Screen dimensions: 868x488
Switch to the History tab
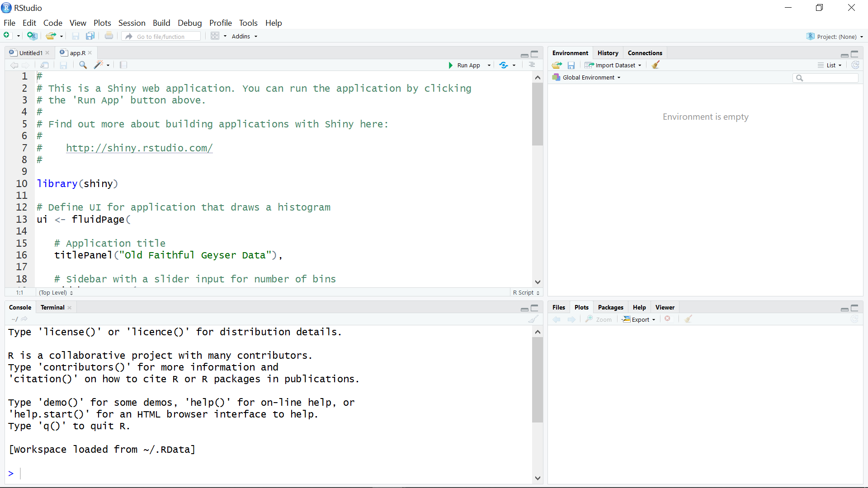click(x=608, y=53)
